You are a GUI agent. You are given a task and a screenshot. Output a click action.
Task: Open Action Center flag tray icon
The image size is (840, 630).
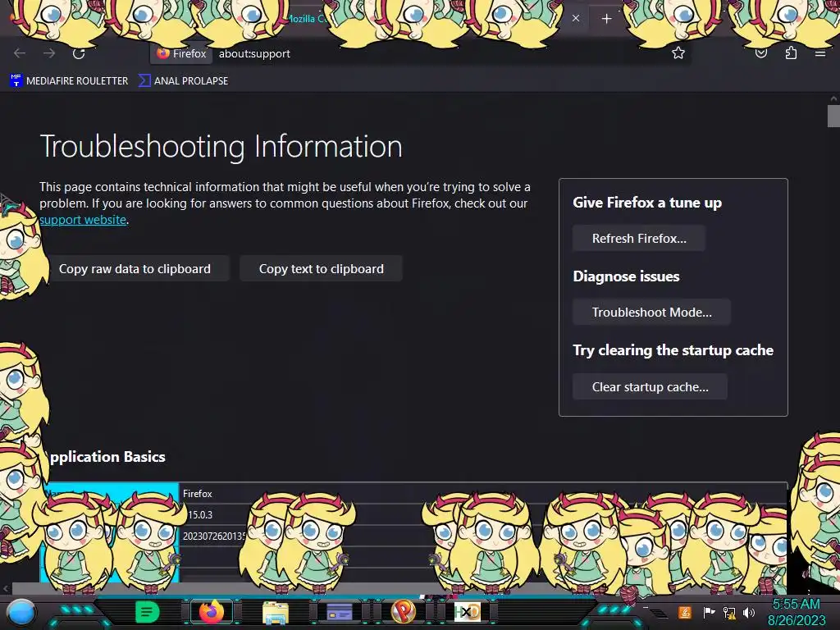pyautogui.click(x=709, y=612)
